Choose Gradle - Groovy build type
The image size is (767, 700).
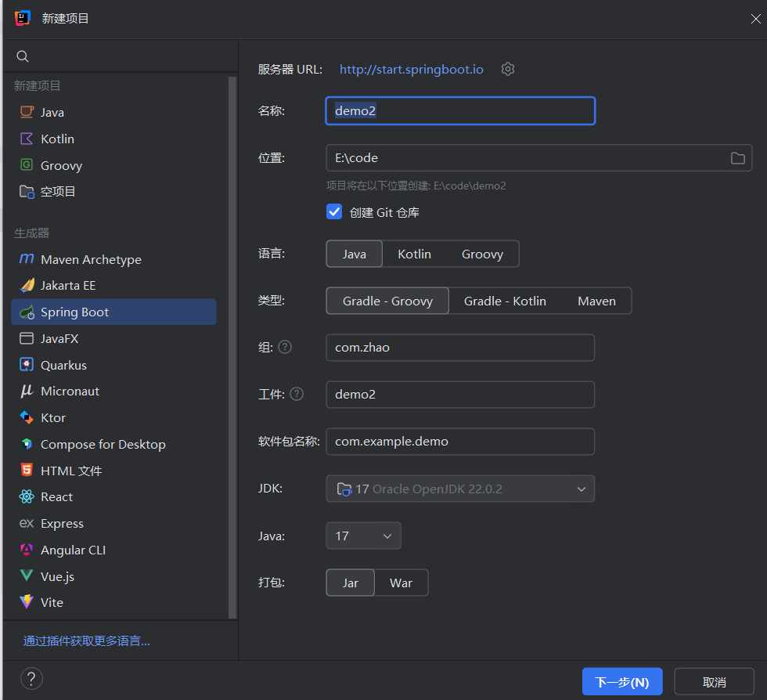(387, 301)
